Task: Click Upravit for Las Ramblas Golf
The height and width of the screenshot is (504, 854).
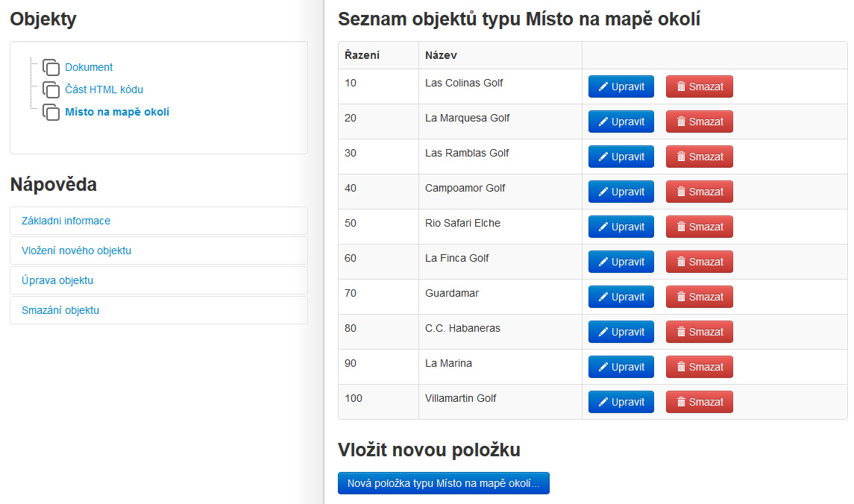Action: point(621,157)
